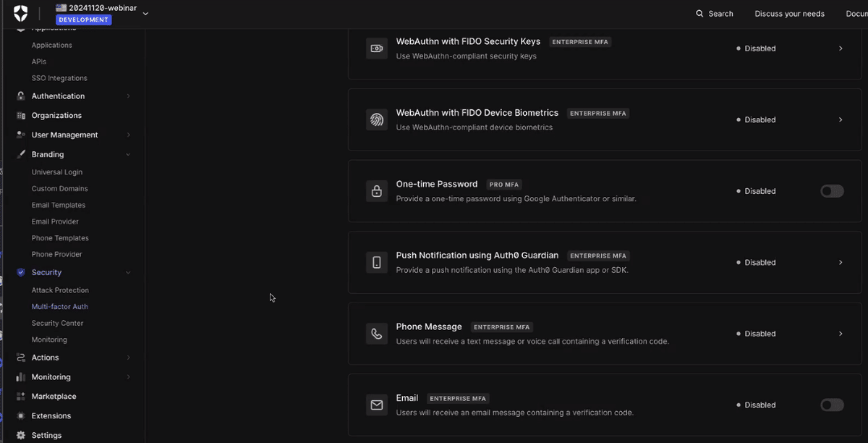The image size is (868, 443).
Task: Click the Security shield icon
Action: (x=20, y=273)
